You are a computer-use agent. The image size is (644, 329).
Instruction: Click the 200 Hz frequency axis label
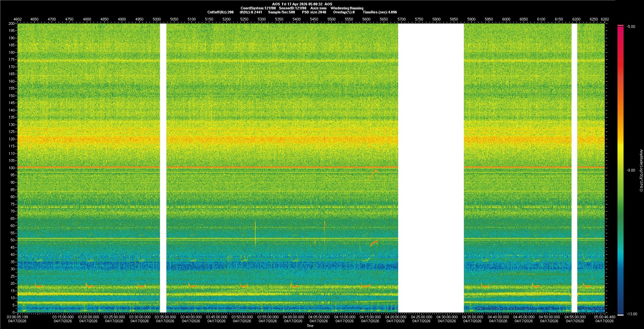(x=11, y=23)
